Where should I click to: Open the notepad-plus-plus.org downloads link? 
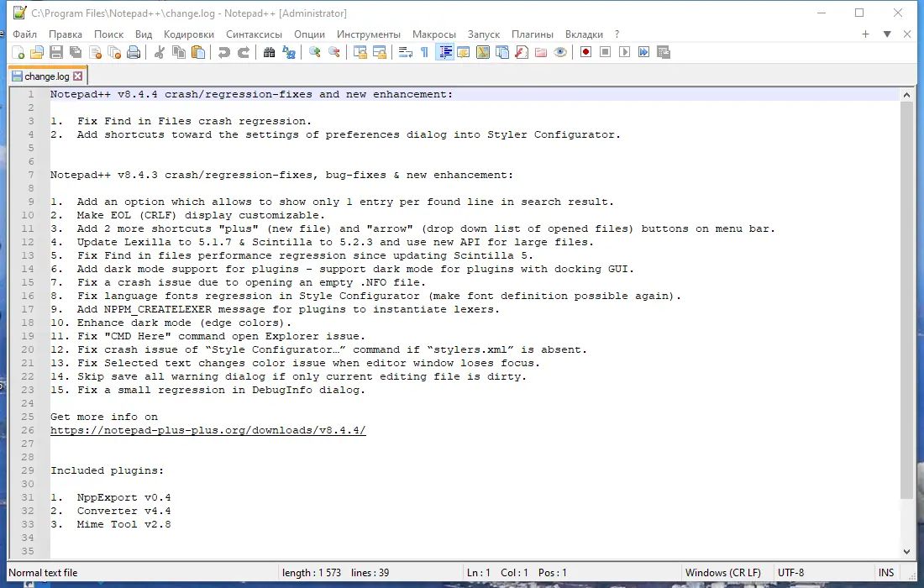point(208,430)
